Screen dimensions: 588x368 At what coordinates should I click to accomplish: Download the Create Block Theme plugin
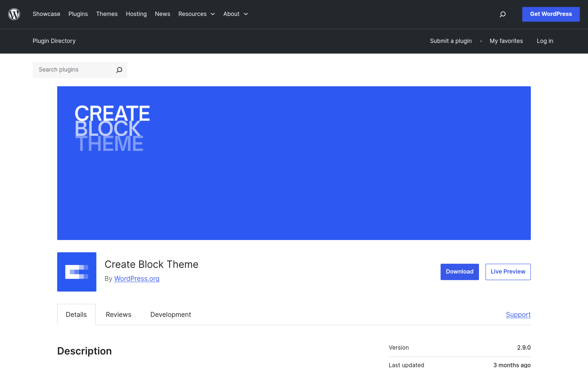[459, 272]
